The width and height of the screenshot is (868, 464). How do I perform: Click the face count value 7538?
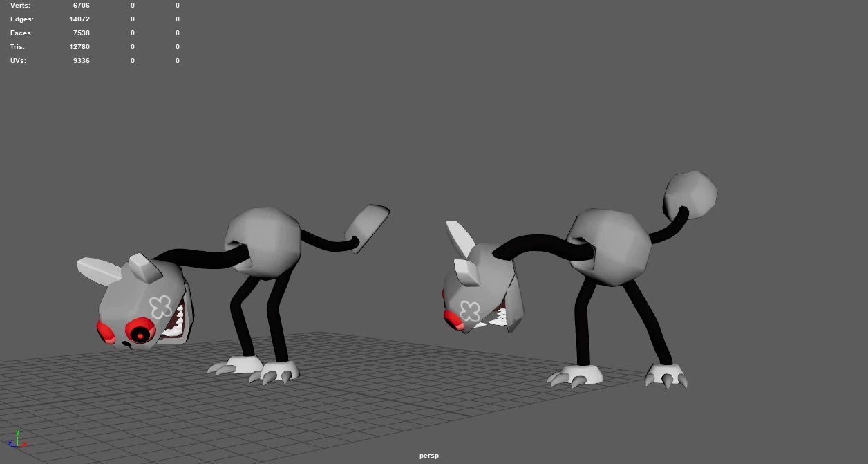pos(82,33)
